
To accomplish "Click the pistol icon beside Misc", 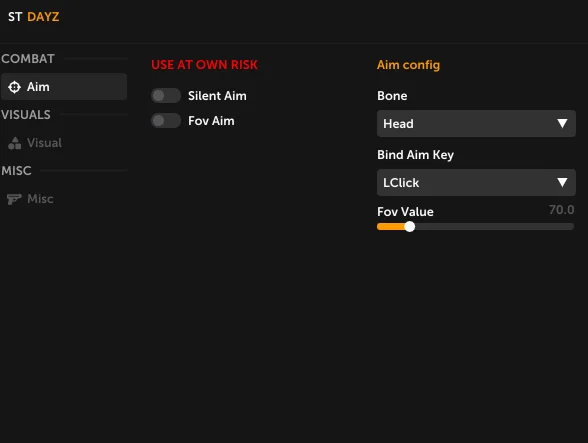I will [x=14, y=199].
